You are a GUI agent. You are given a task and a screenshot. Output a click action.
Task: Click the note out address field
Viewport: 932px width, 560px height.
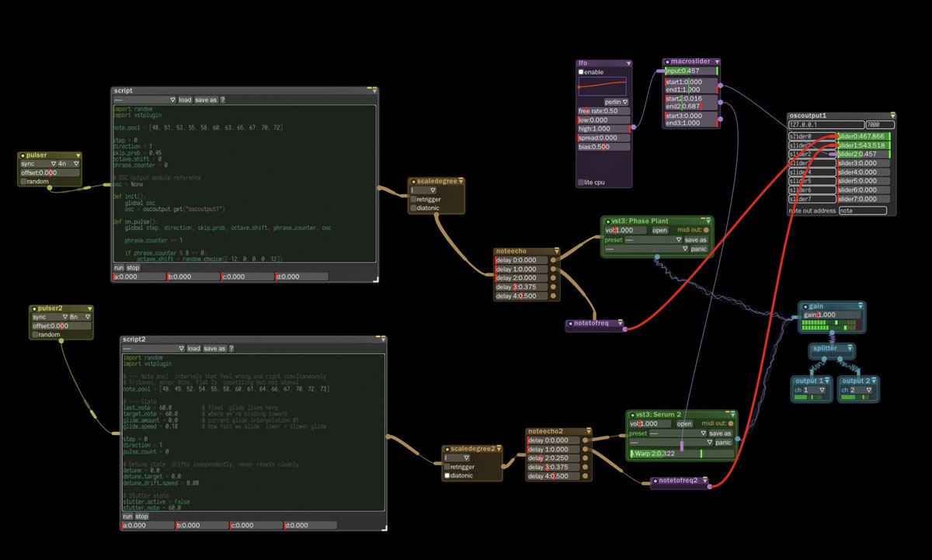click(x=862, y=210)
